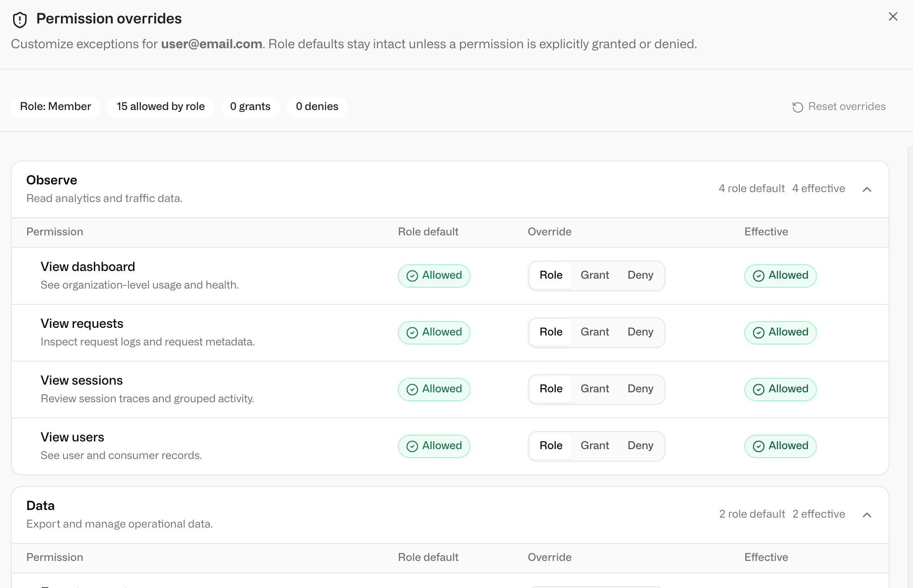Viewport: 913px width, 588px height.
Task: Click the View requests permission name
Action: 82,324
